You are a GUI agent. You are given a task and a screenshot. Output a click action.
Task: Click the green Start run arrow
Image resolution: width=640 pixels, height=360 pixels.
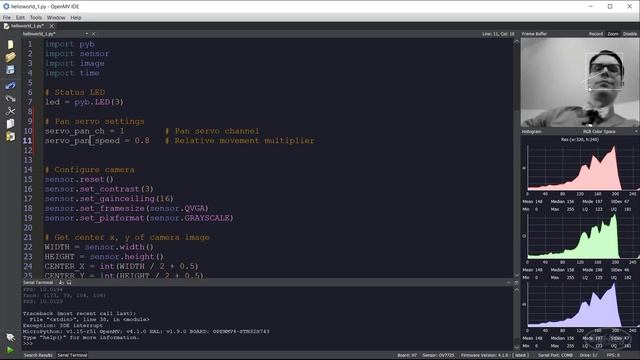click(x=10, y=350)
